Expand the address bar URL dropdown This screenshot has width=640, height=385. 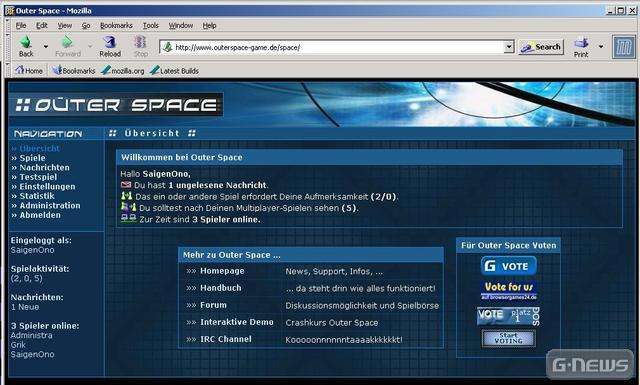coord(509,47)
